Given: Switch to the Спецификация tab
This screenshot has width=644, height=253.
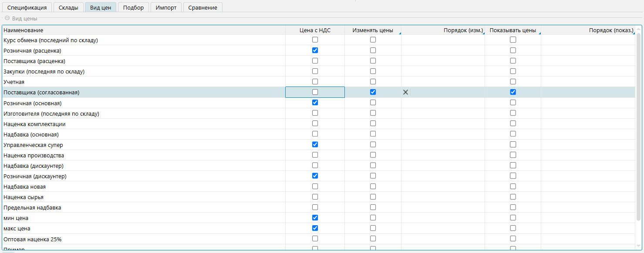Looking at the screenshot, I should tap(27, 7).
